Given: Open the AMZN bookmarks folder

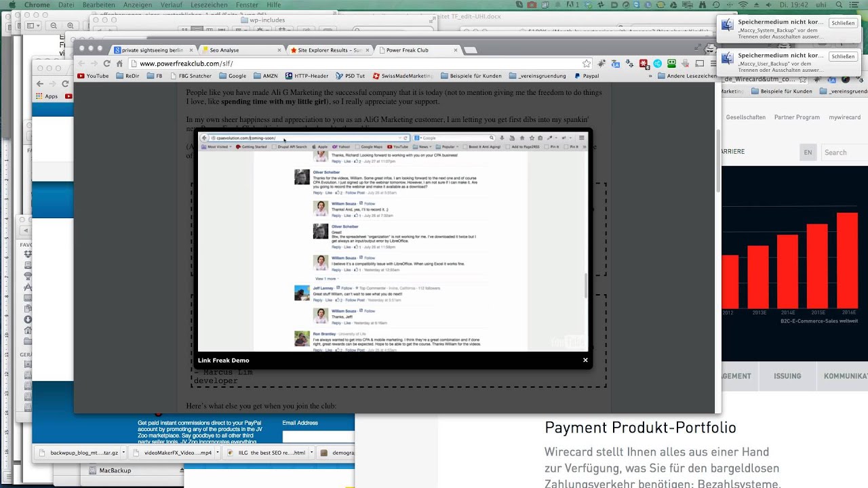Looking at the screenshot, I should pos(265,76).
